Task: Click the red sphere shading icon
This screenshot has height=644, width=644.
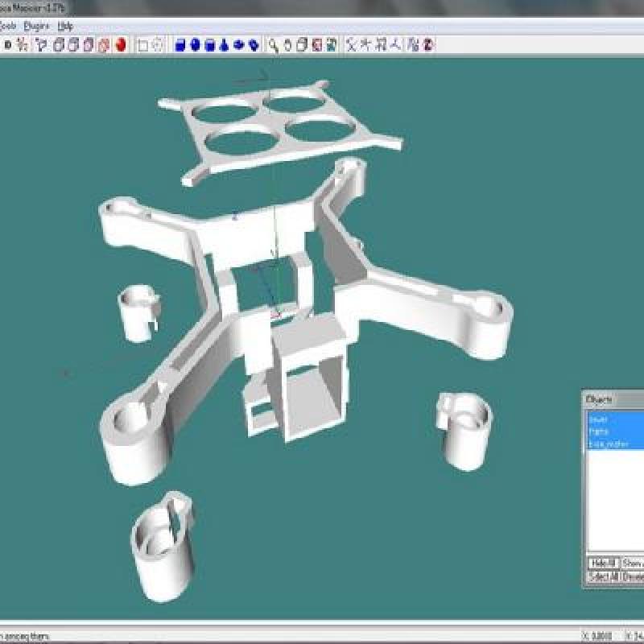Action: click(x=121, y=45)
